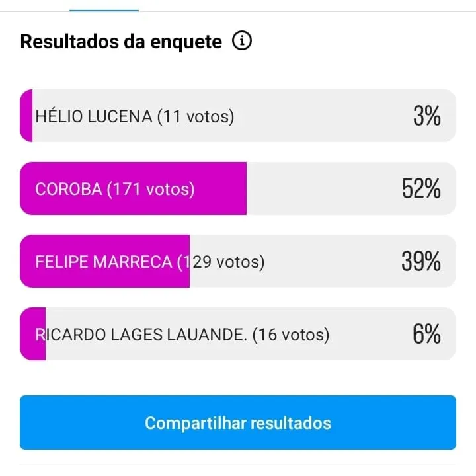Click the info icon beside Resultados da enquete
476x476 pixels.
click(242, 42)
